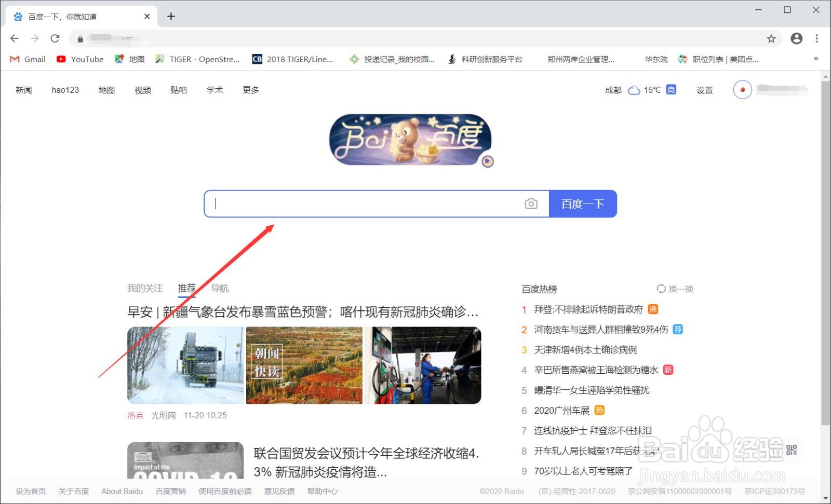Open the 学术 nav link

[x=215, y=90]
